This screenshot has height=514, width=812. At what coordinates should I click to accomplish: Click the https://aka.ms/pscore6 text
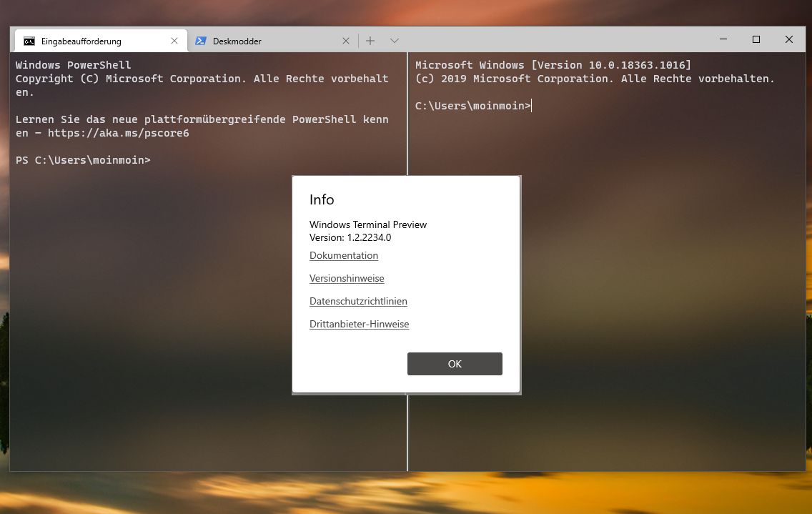(119, 133)
